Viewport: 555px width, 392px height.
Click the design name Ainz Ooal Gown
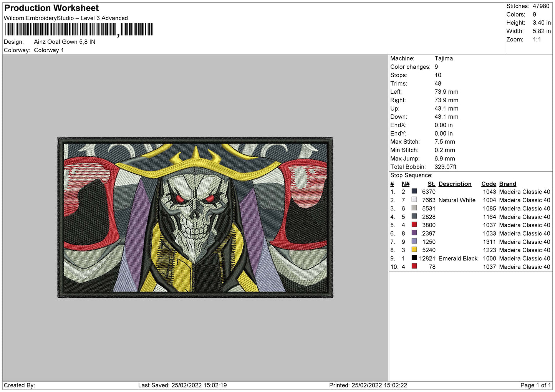(x=65, y=42)
